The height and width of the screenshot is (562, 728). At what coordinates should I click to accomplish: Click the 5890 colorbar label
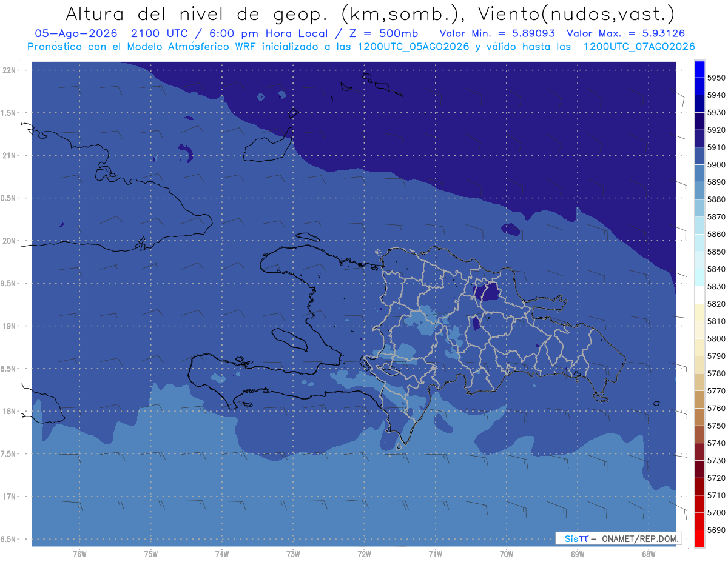click(x=716, y=182)
